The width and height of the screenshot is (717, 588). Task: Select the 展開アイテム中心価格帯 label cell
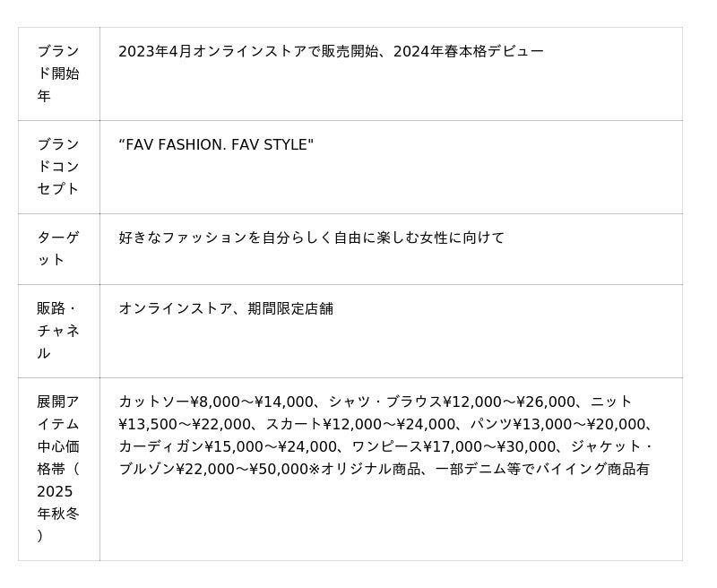tap(58, 468)
